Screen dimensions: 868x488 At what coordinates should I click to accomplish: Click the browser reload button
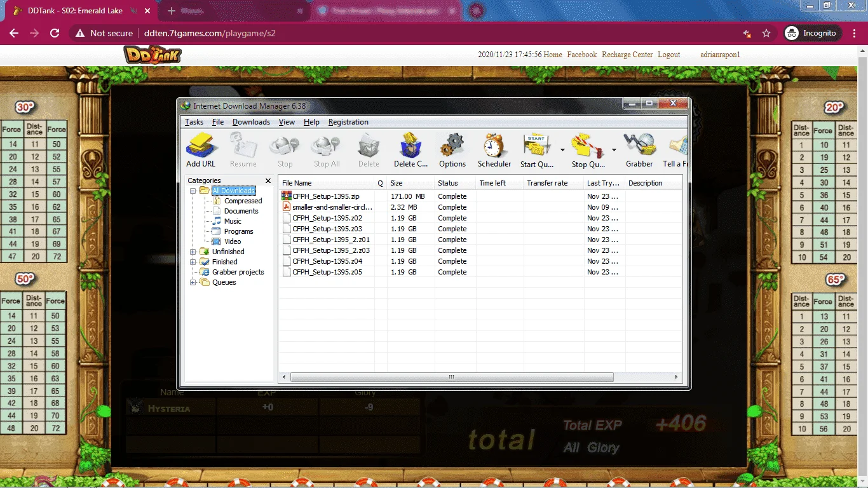[55, 33]
